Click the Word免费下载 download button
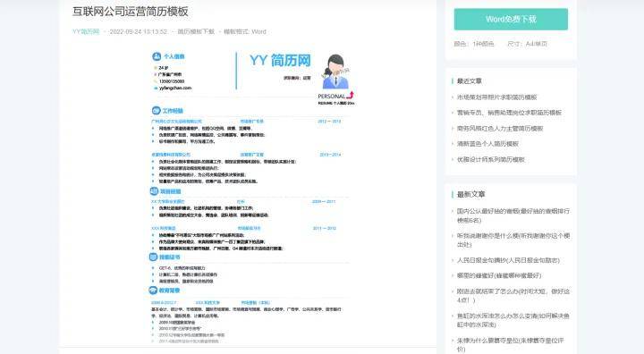Image resolution: width=644 pixels, height=354 pixels. pos(511,20)
